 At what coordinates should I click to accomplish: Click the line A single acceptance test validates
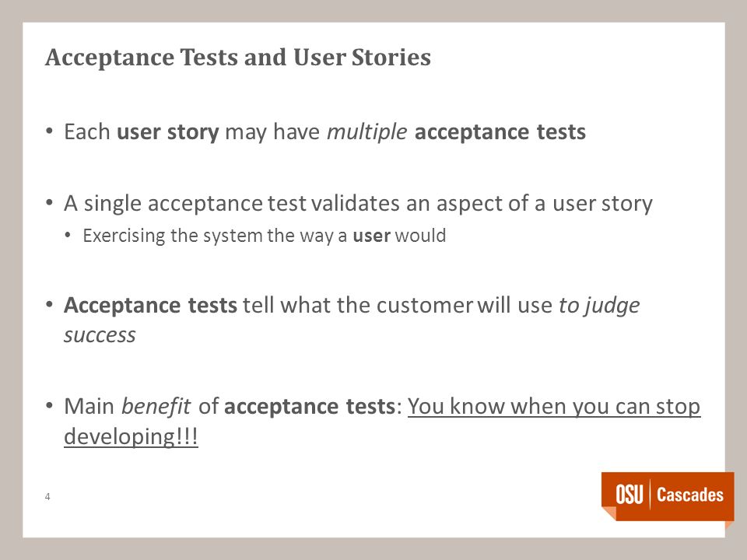[358, 204]
